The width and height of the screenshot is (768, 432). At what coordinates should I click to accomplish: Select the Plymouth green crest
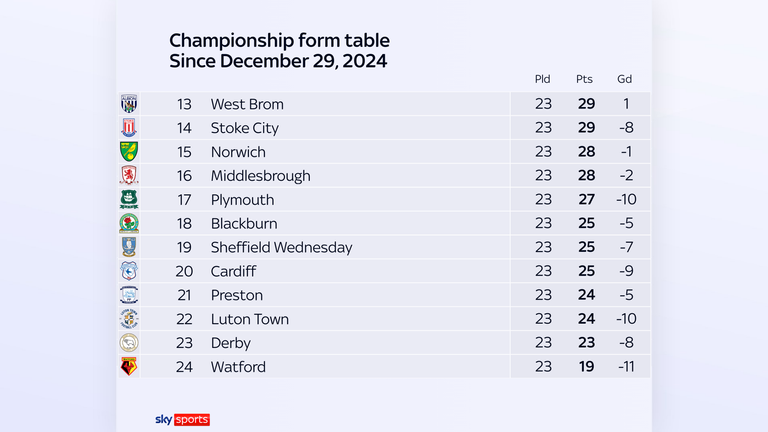point(129,199)
